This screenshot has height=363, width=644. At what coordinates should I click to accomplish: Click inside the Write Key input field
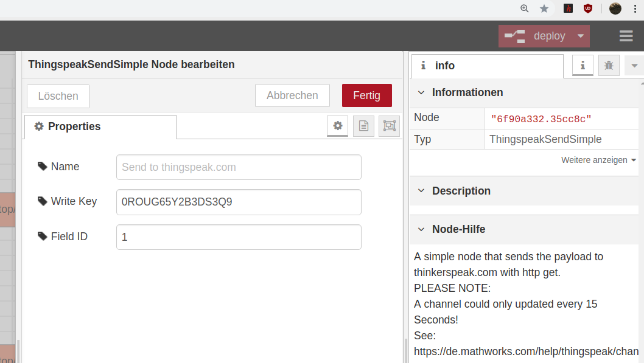(x=239, y=202)
